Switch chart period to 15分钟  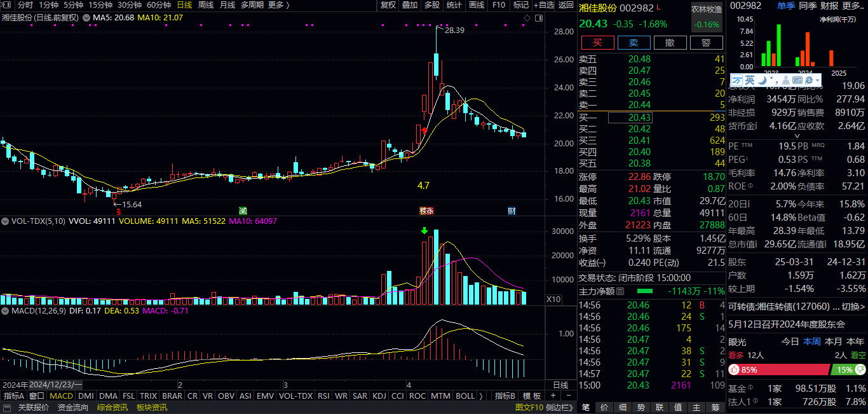click(100, 5)
